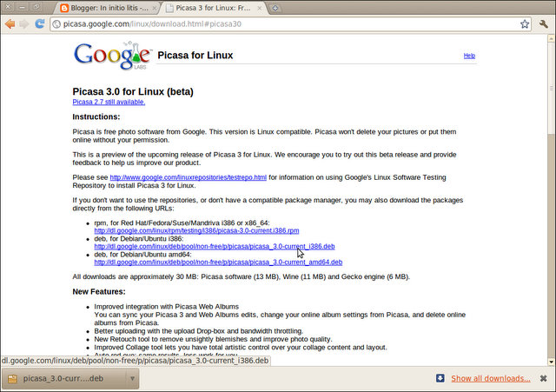Image resolution: width=556 pixels, height=392 pixels.
Task: Click the site info icon in address bar
Action: pos(56,24)
